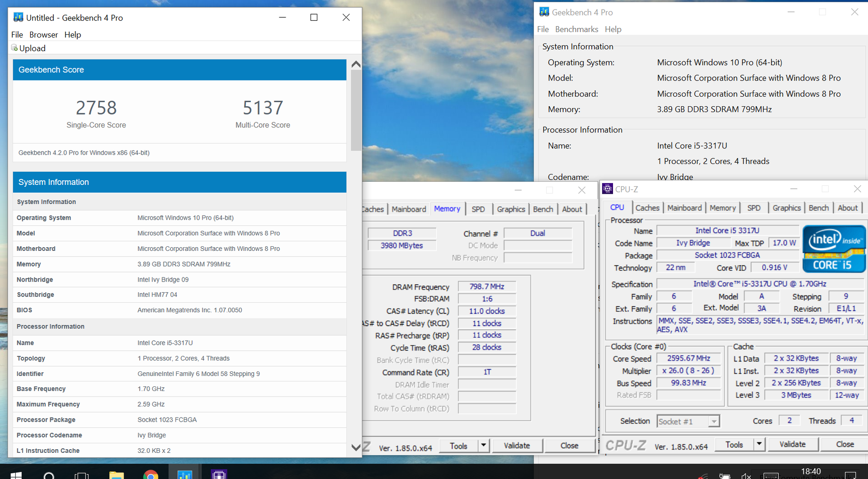Click the muted speaker icon in the system tray
Viewport: 868px width, 479px height.
[x=746, y=476]
